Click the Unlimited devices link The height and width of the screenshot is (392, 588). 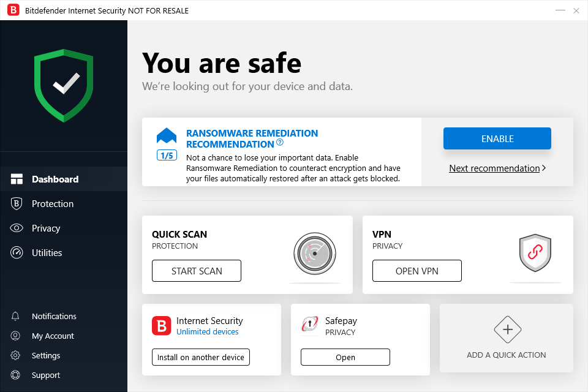click(208, 332)
